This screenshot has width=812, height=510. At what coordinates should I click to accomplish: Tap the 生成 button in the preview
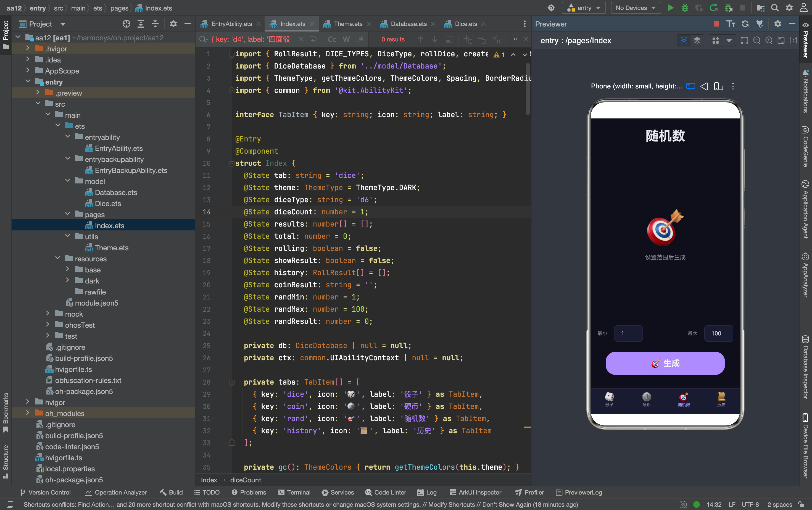pos(665,363)
